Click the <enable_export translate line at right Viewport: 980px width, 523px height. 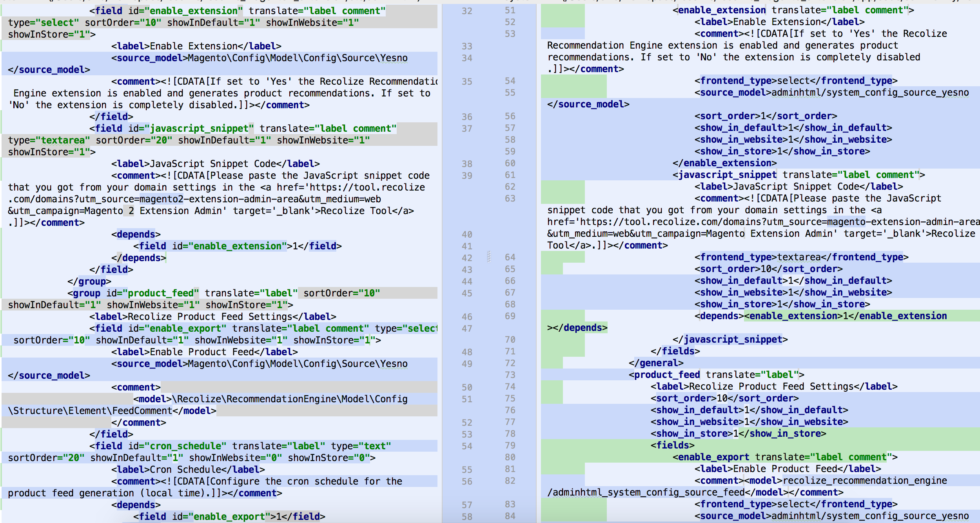(x=785, y=457)
